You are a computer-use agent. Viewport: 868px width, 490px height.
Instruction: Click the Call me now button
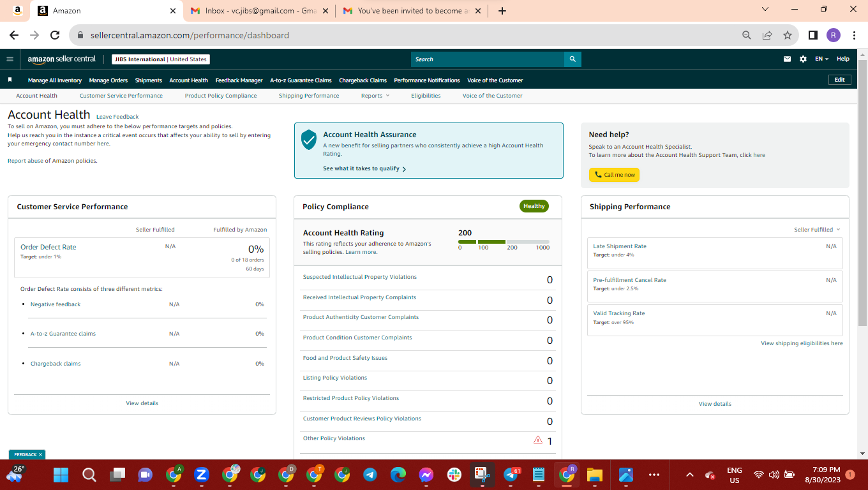[614, 175]
